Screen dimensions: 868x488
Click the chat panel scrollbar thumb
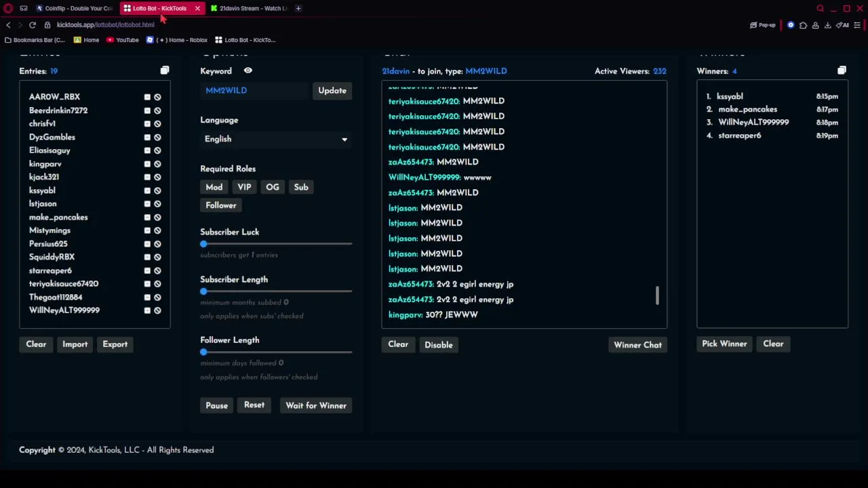(657, 295)
